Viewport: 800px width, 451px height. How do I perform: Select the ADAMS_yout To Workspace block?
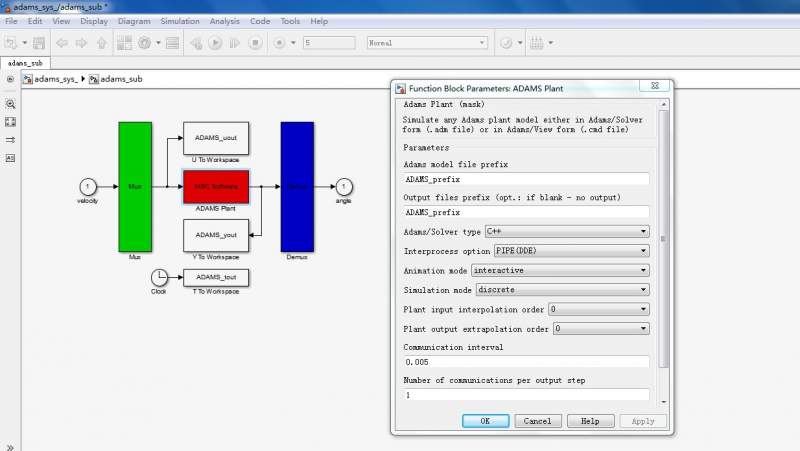[216, 235]
